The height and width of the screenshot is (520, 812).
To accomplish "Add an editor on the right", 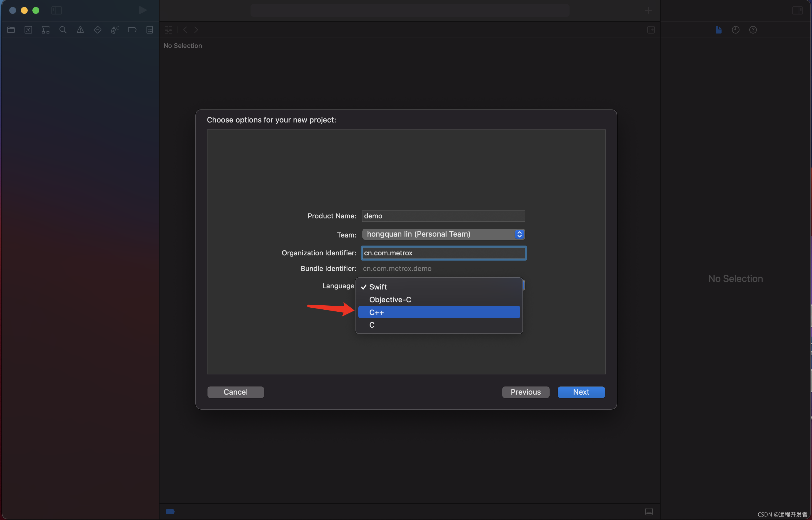I will tap(651, 30).
